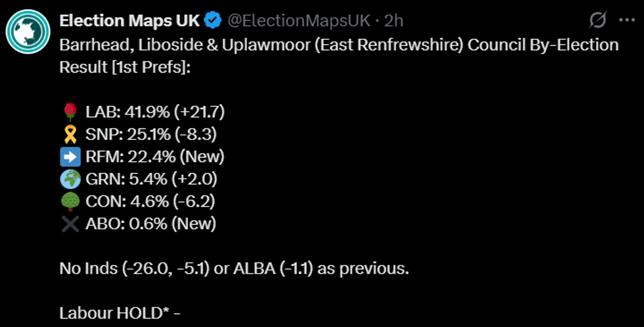Click the 'Labour HOLD*' text
The height and width of the screenshot is (327, 644).
(116, 313)
